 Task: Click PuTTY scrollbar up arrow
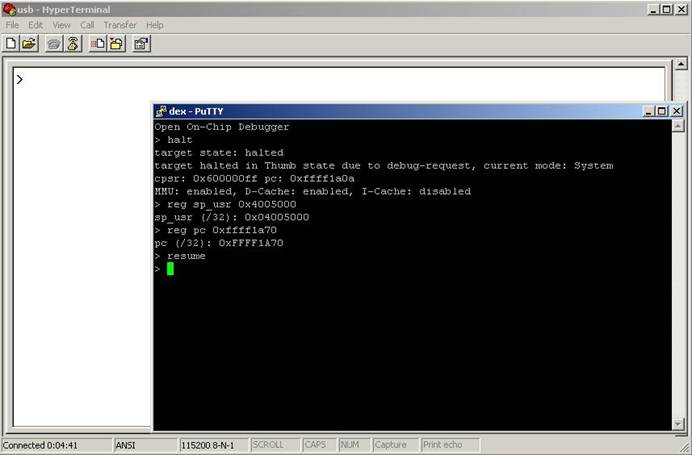coord(678,126)
